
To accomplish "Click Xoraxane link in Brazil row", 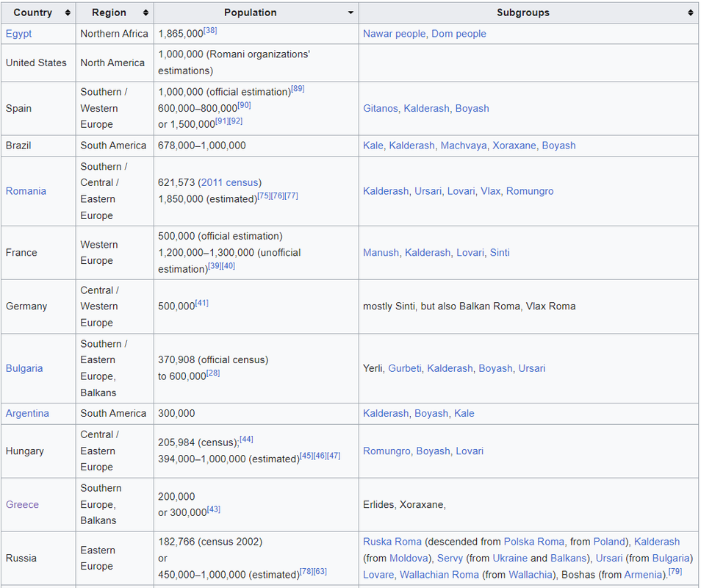I will (514, 146).
